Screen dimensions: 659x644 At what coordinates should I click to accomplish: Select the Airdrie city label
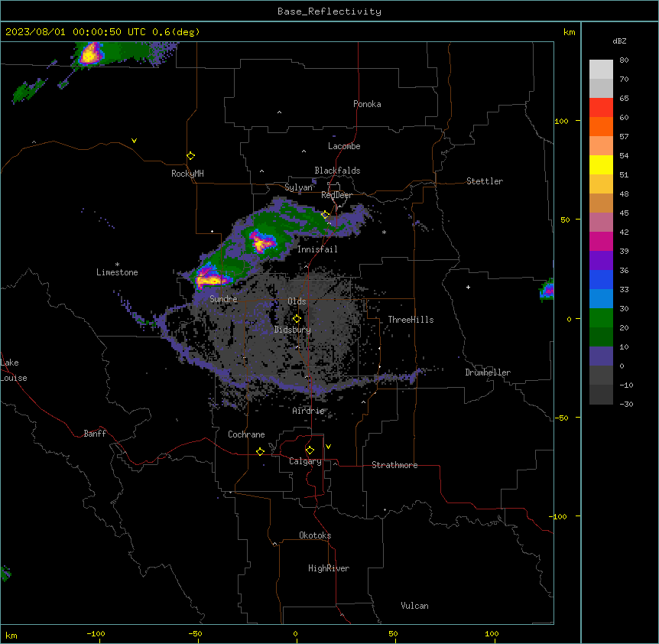(x=309, y=411)
